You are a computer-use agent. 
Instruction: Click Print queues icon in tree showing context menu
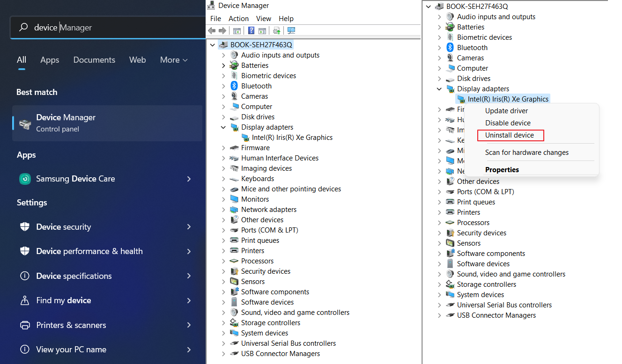450,202
